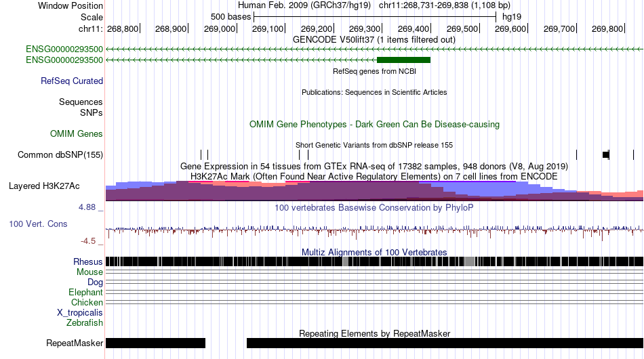
Task: Click the Human Feb. 2009 (GRCh37/hg19) text
Action: click(x=304, y=5)
